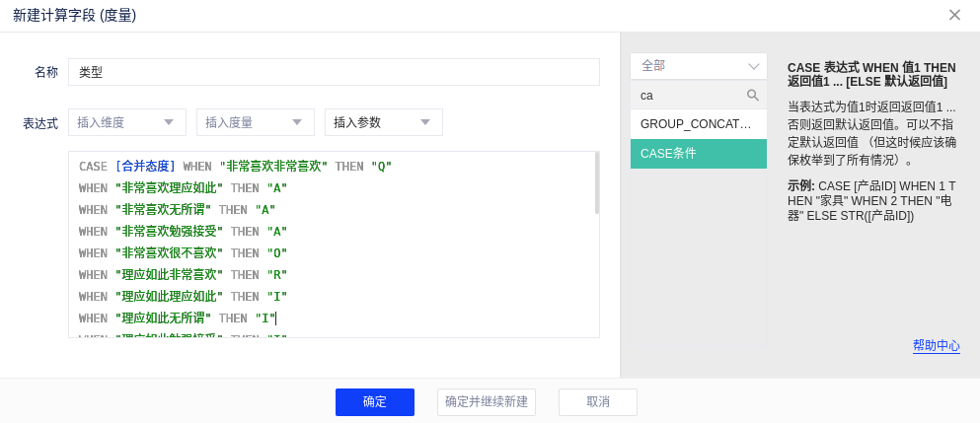Image resolution: width=980 pixels, height=423 pixels.
Task: Open the 插入参数 dropdown
Action: [383, 122]
